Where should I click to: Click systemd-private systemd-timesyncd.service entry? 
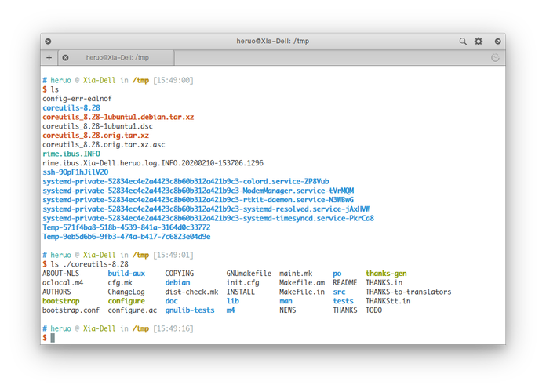pos(208,218)
